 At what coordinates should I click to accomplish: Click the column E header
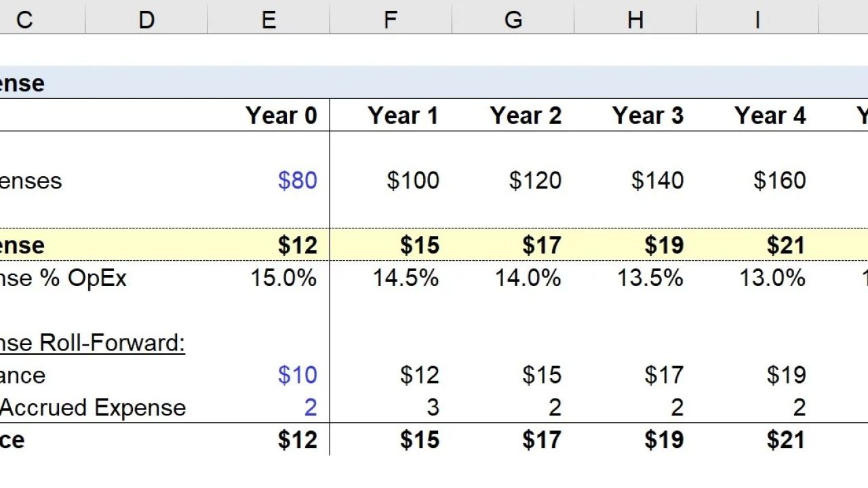(x=269, y=20)
